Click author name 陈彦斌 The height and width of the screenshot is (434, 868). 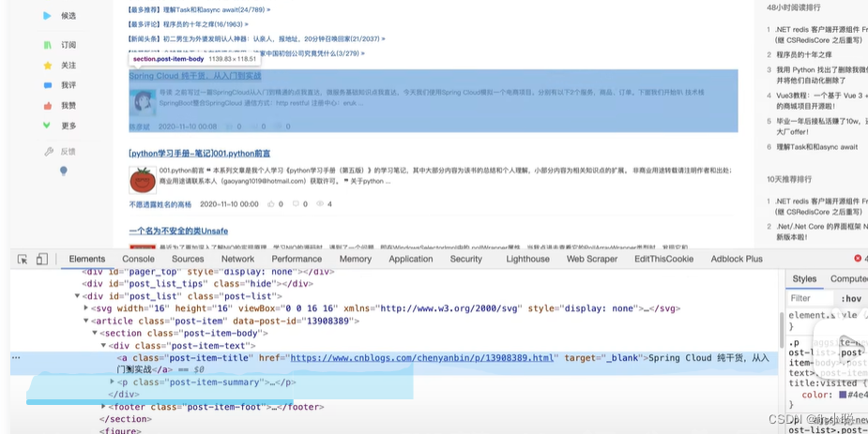pyautogui.click(x=140, y=127)
